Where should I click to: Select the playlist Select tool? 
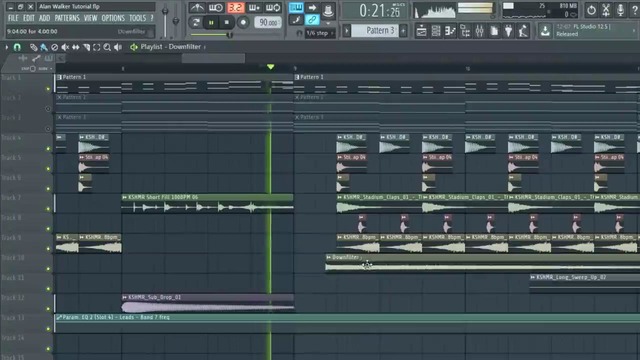(97, 47)
